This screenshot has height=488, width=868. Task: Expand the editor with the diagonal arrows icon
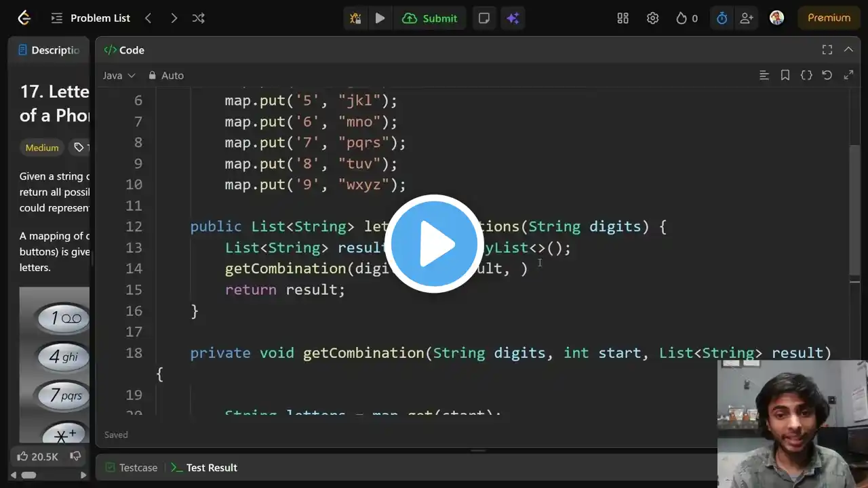[x=848, y=75]
